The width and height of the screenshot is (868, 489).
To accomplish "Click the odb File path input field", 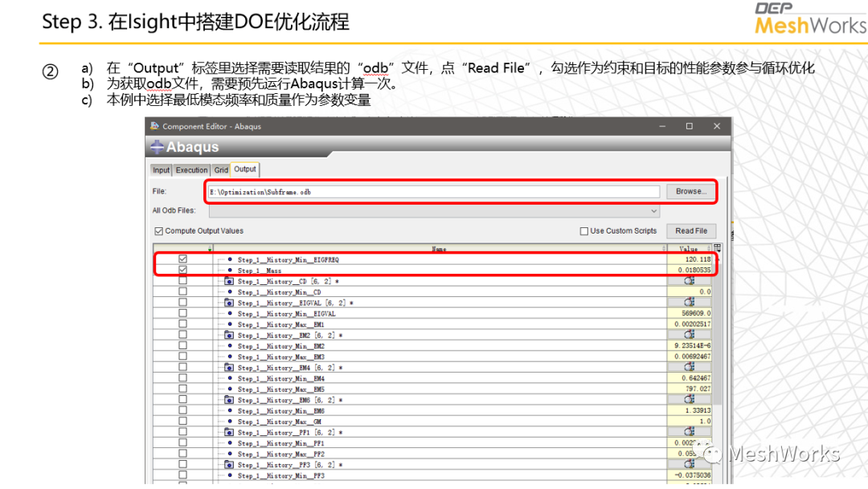I will tap(434, 192).
